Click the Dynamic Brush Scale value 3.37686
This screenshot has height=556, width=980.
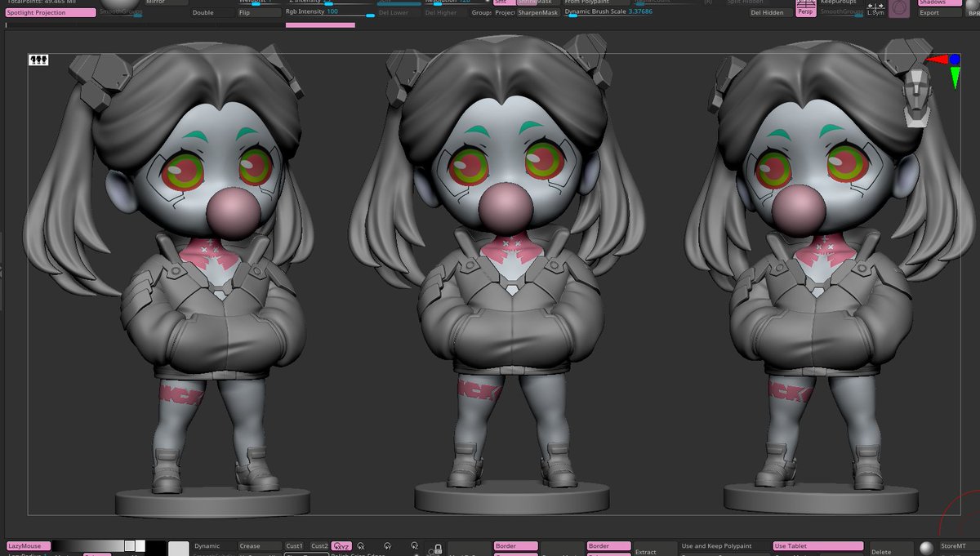[640, 11]
